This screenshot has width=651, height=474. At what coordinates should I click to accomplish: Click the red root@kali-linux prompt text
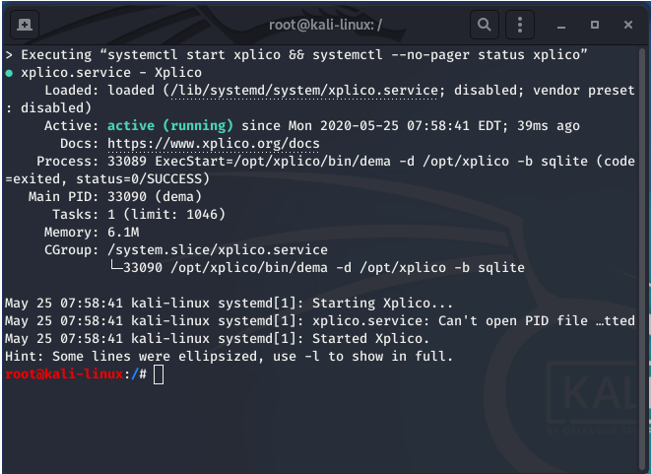click(x=62, y=374)
